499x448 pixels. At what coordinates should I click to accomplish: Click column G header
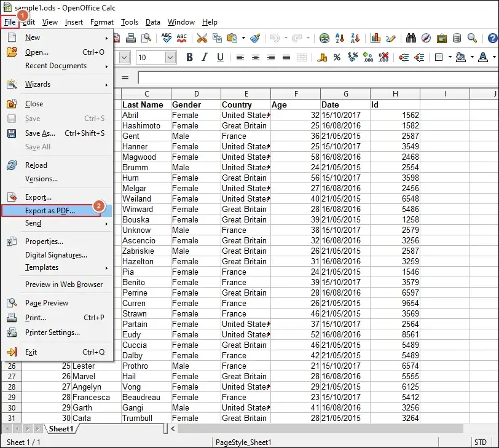(345, 94)
